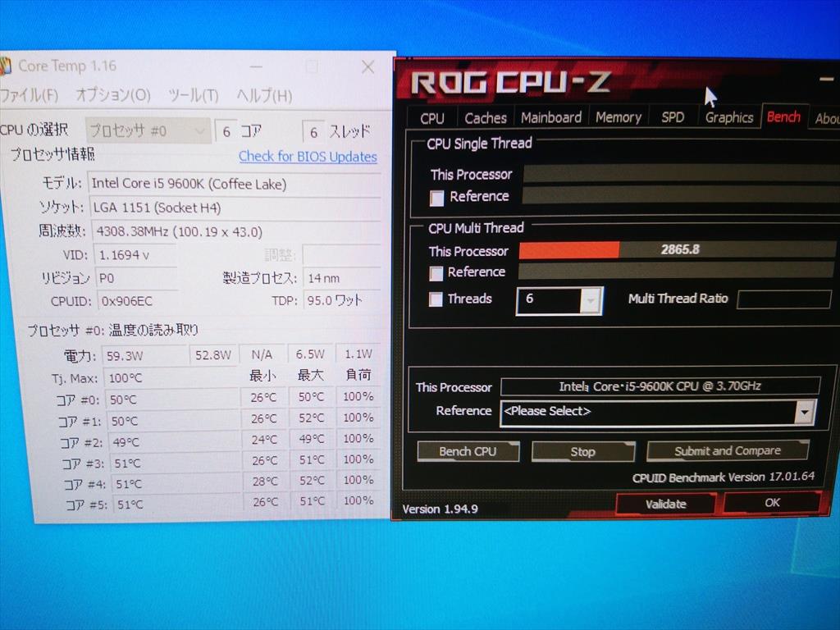The width and height of the screenshot is (840, 630).
Task: Click the core count field next to コア
Action: pos(226,131)
